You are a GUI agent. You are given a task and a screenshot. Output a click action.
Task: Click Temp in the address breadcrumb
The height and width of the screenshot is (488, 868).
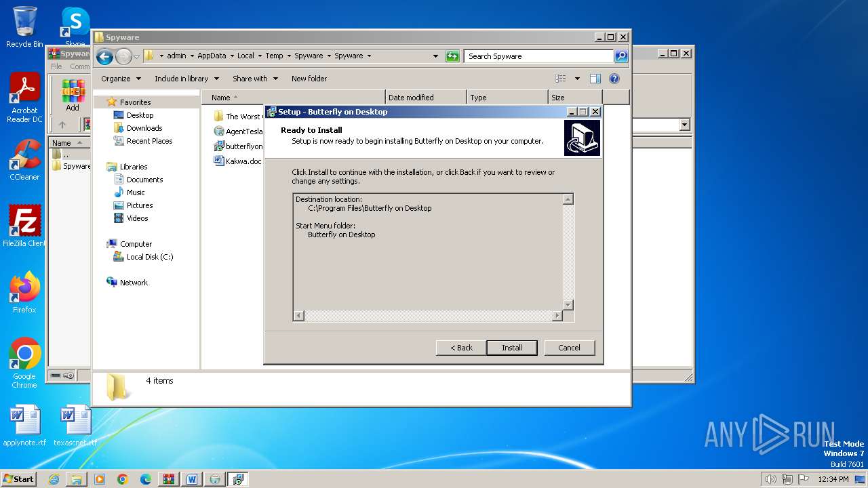(x=274, y=56)
